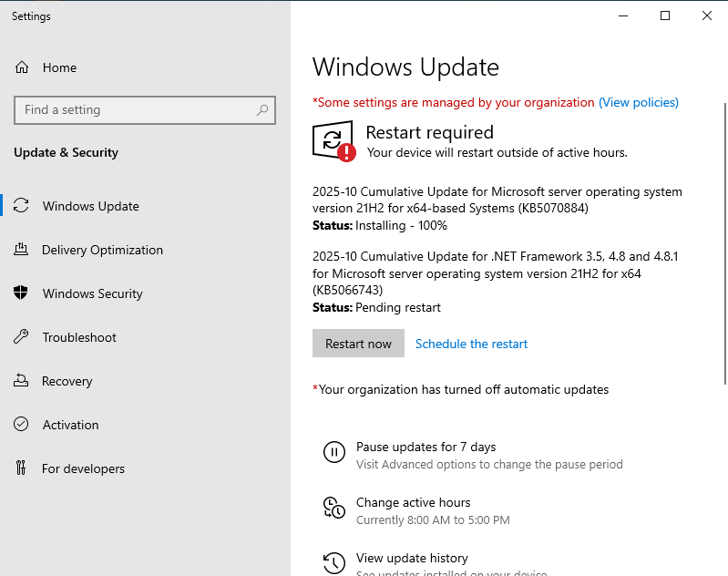Screen dimensions: 728x576
Task: Click the Update & Security heading
Action: (66, 152)
